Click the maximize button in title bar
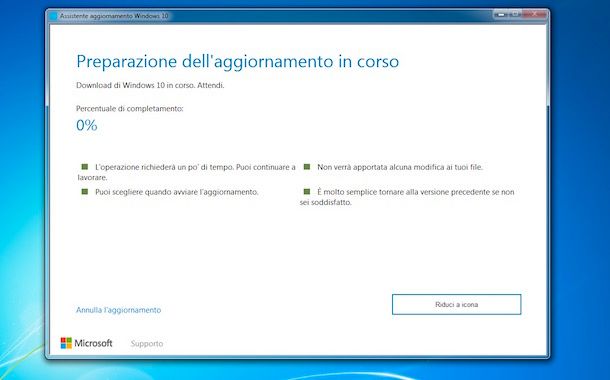This screenshot has width=610, height=380. [x=515, y=14]
